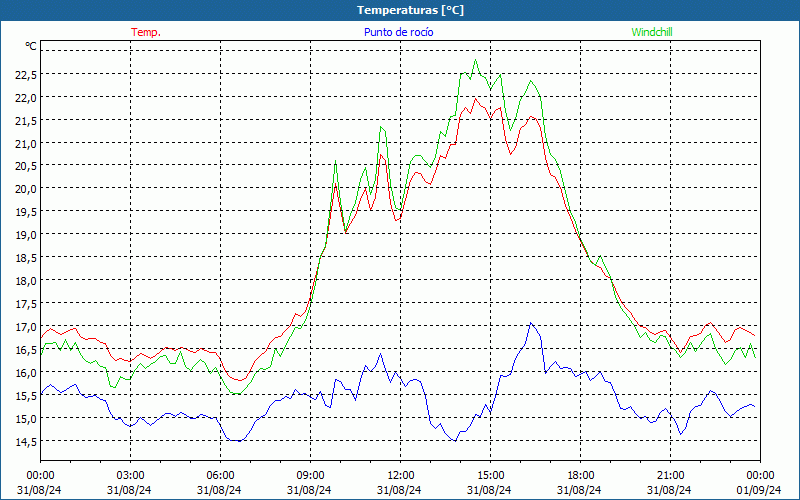Click the '18,0' y-axis value
Image resolution: width=800 pixels, height=500 pixels.
click(26, 281)
